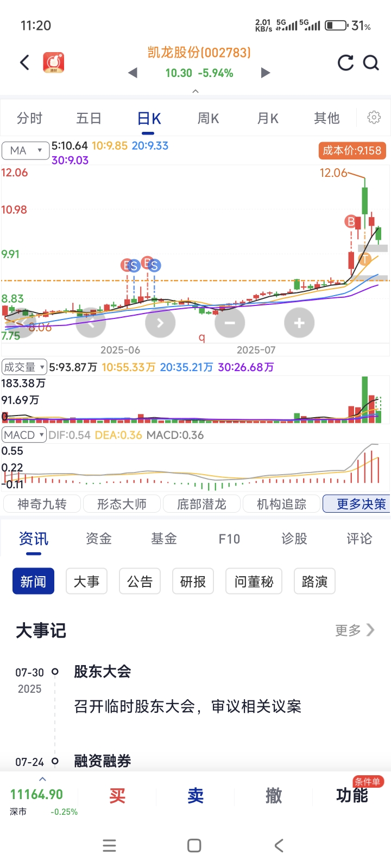Tap the 底部潜龙 strategy button
The width and height of the screenshot is (391, 868).
tap(201, 504)
